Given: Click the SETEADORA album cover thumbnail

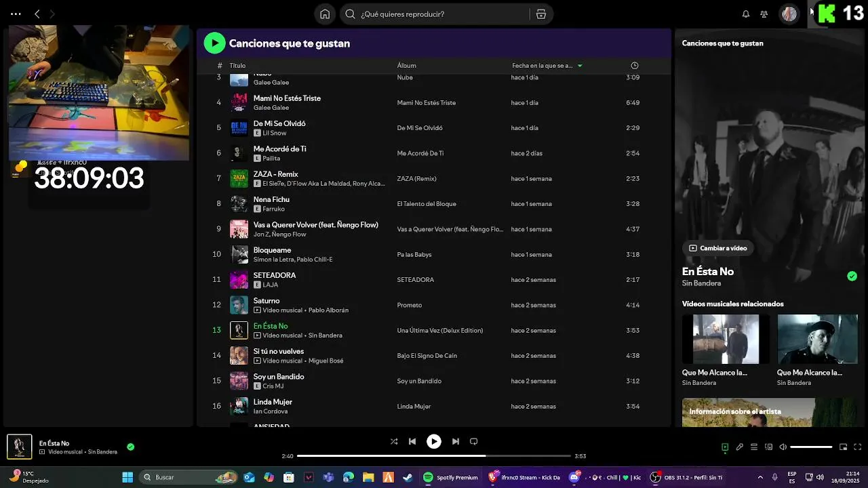Looking at the screenshot, I should (x=239, y=280).
